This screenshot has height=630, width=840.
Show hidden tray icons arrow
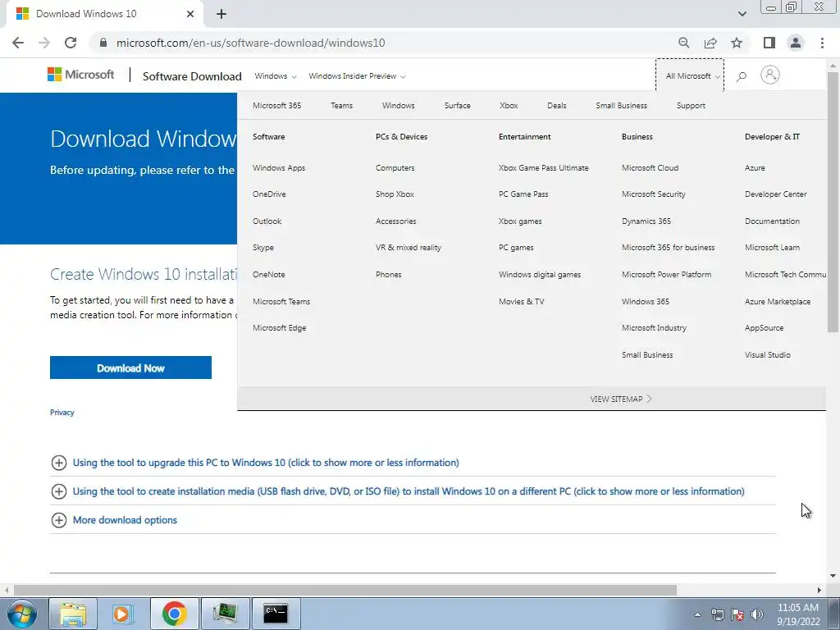pos(697,614)
